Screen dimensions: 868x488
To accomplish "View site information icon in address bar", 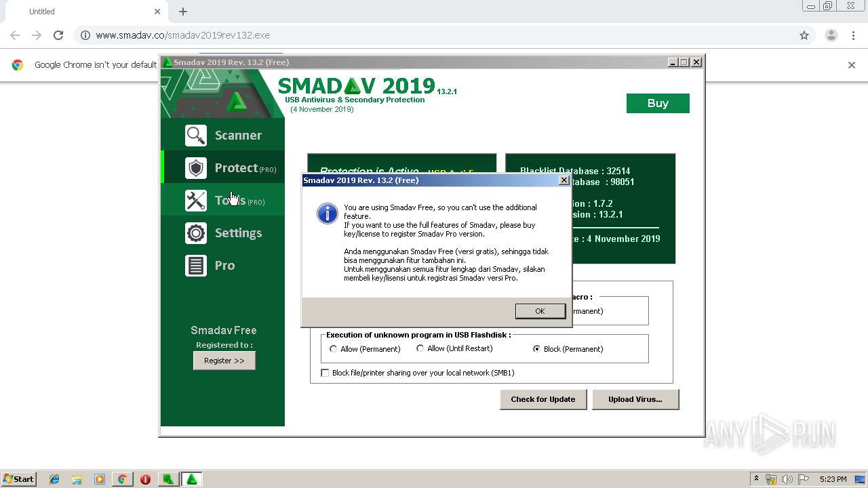I will pyautogui.click(x=85, y=35).
